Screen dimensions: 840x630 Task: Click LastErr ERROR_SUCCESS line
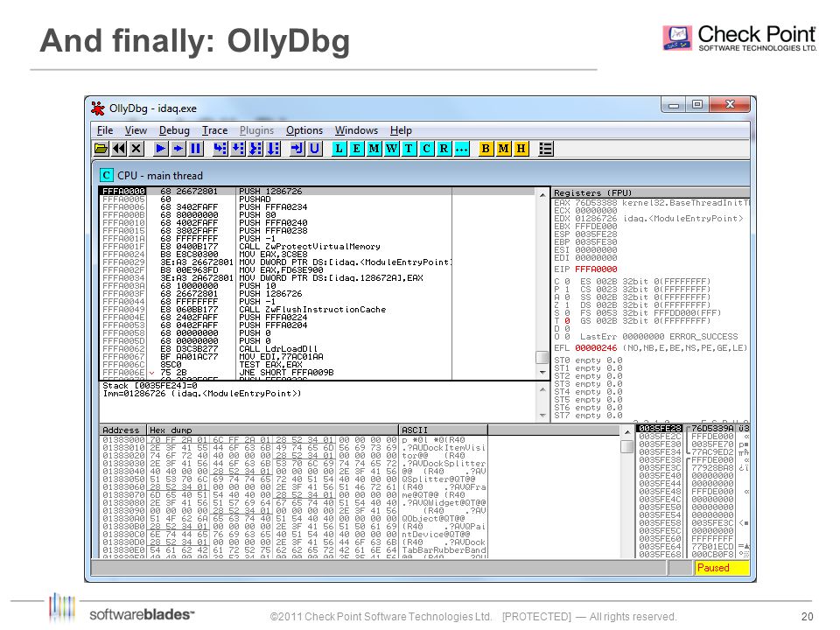(658, 336)
